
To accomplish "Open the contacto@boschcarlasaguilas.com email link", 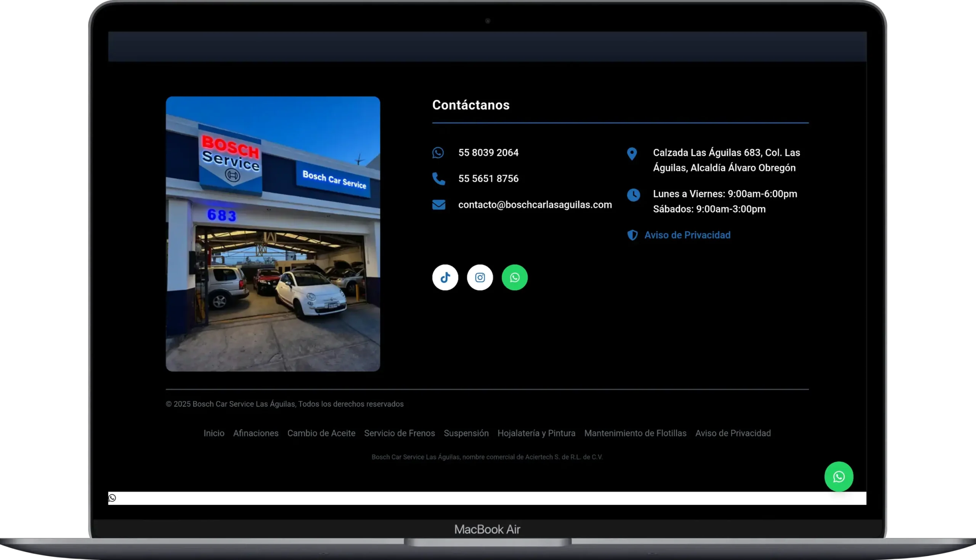I will coord(535,205).
